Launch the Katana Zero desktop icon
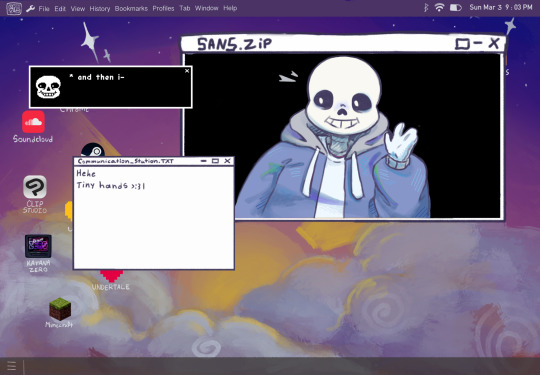 point(38,246)
